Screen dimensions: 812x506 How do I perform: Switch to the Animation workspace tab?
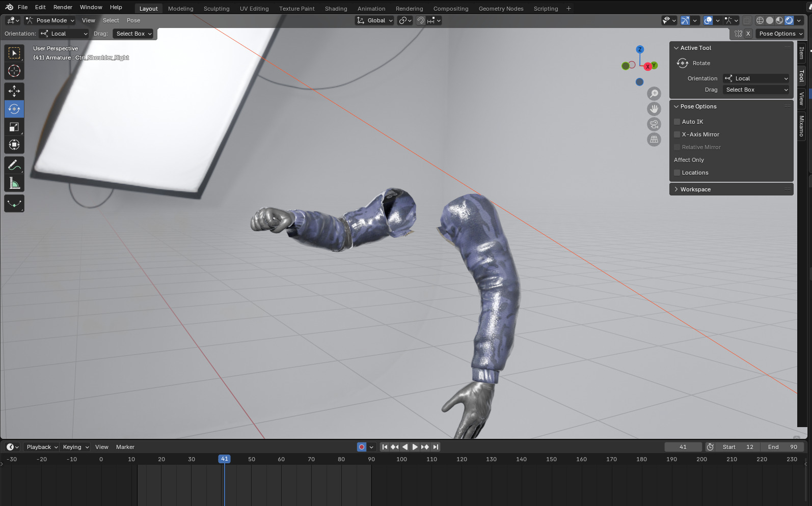tap(371, 9)
